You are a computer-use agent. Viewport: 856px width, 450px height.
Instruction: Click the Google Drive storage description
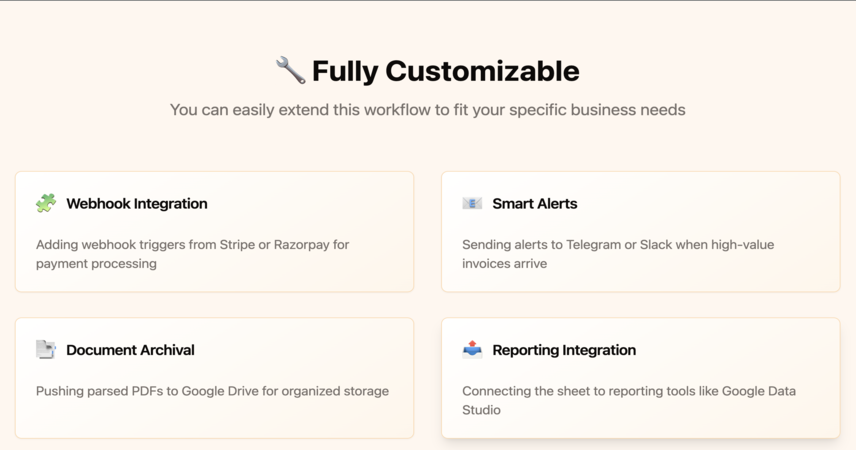point(212,391)
